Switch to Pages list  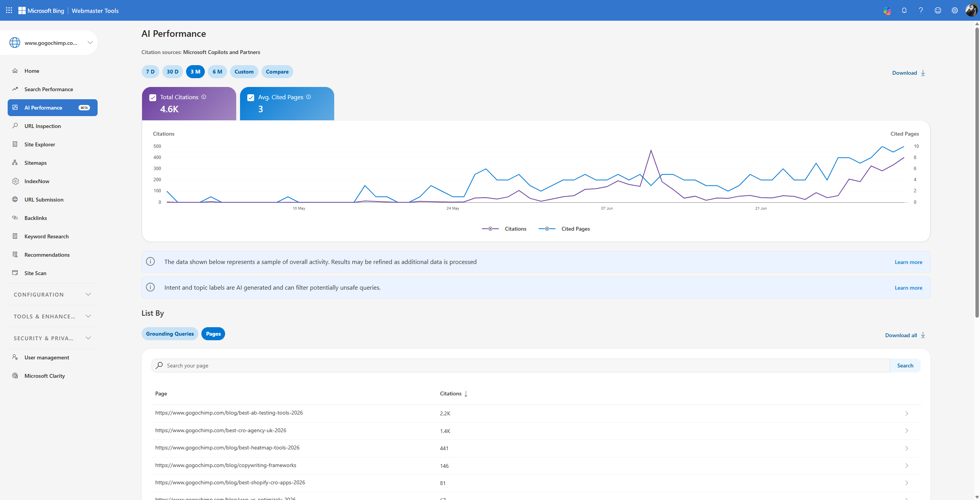point(213,334)
